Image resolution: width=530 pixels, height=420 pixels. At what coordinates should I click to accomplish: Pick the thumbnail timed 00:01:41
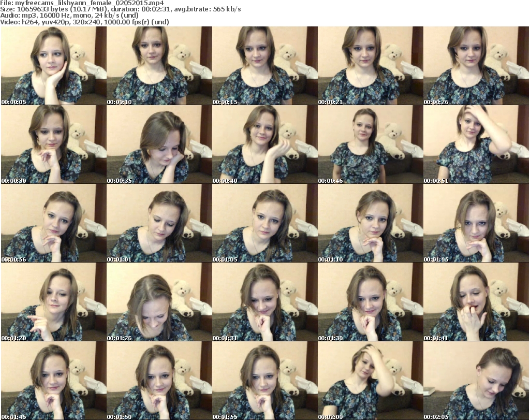tap(476, 302)
